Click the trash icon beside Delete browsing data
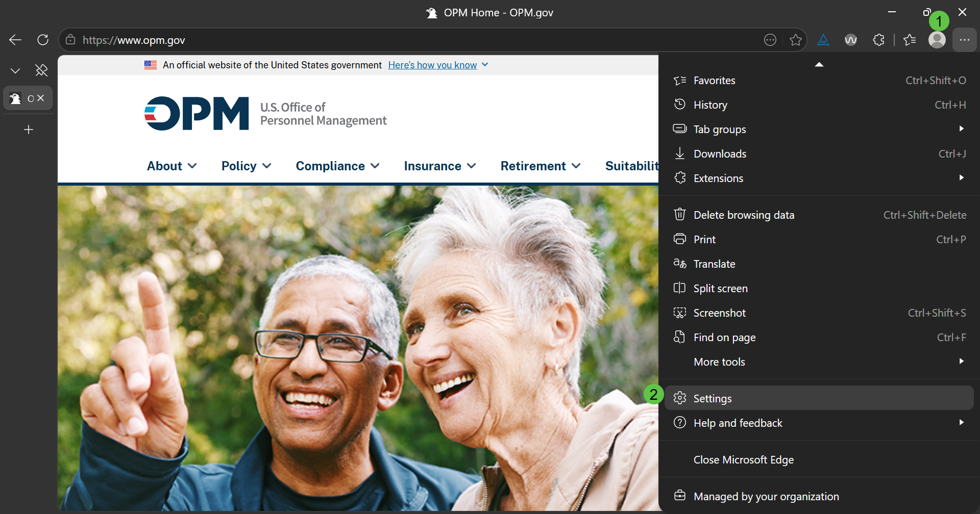Viewport: 980px width, 514px height. pyautogui.click(x=680, y=214)
